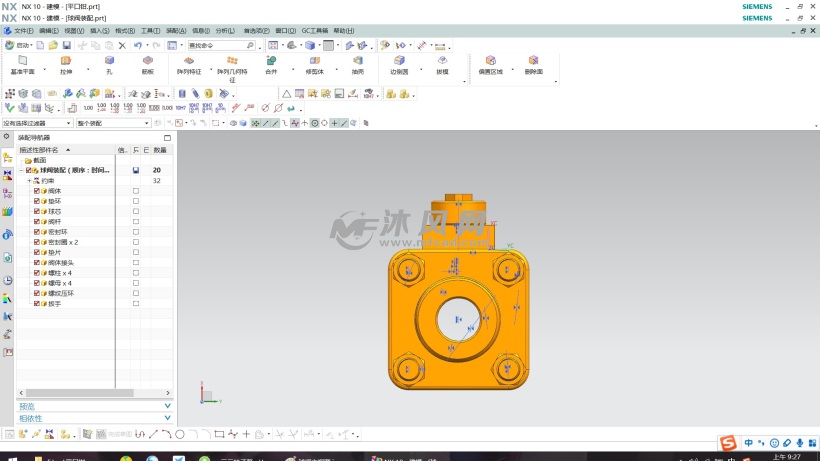This screenshot has width=820, height=461.
Task: Maximize the 装配导航器 panel square button
Action: point(167,137)
